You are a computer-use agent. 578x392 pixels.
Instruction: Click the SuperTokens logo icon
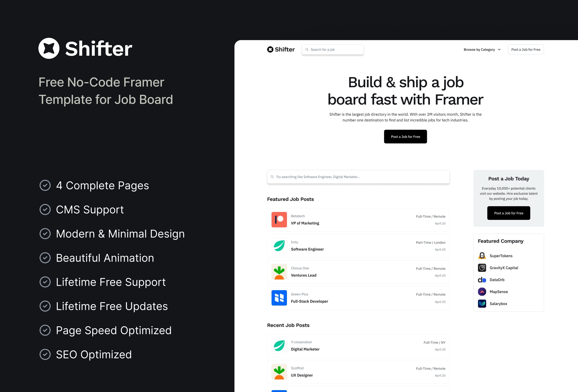[x=481, y=255]
